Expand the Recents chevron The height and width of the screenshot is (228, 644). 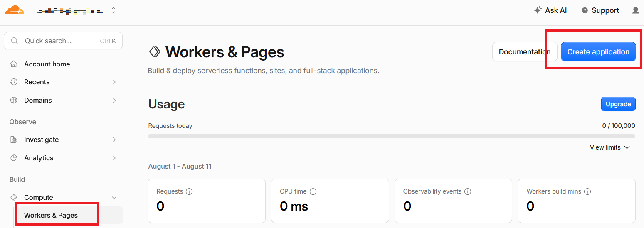coord(114,82)
